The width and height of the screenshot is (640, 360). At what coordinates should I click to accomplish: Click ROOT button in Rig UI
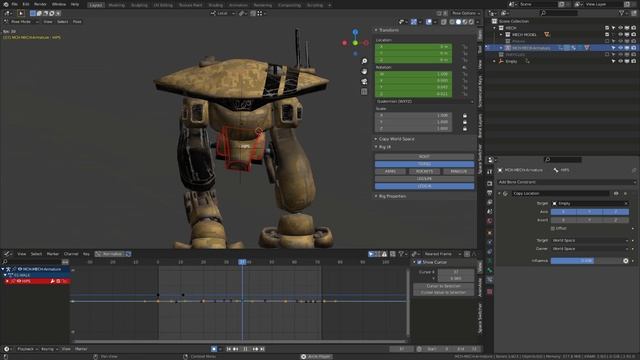[424, 157]
